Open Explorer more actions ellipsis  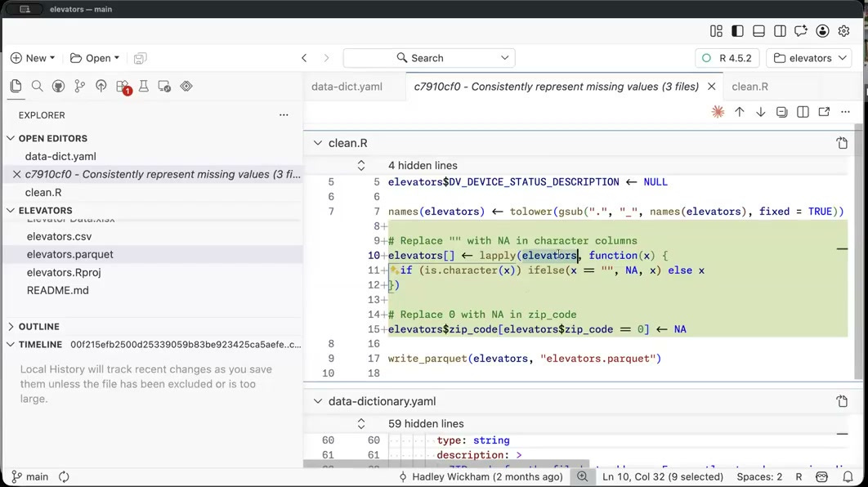(x=284, y=115)
